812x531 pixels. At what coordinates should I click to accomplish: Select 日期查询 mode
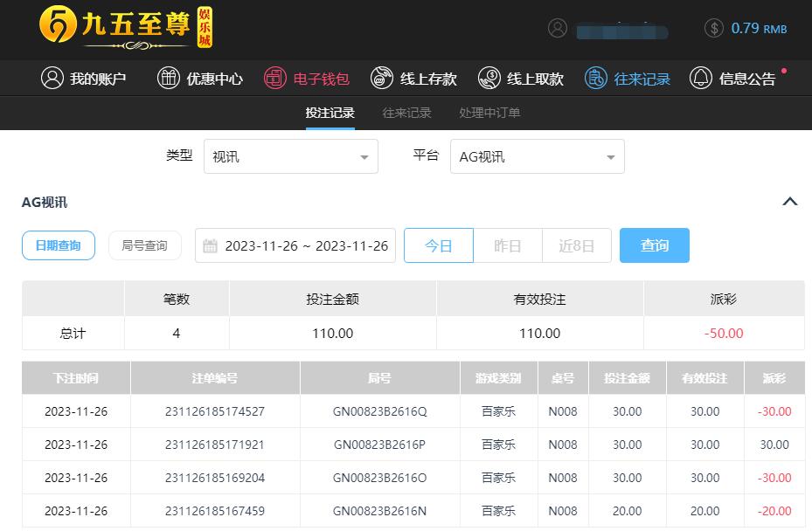[59, 245]
